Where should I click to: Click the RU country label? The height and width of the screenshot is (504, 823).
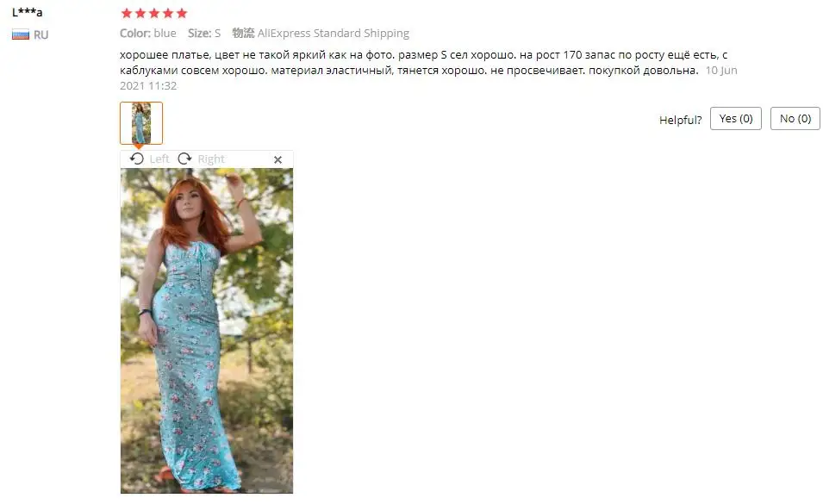point(41,34)
